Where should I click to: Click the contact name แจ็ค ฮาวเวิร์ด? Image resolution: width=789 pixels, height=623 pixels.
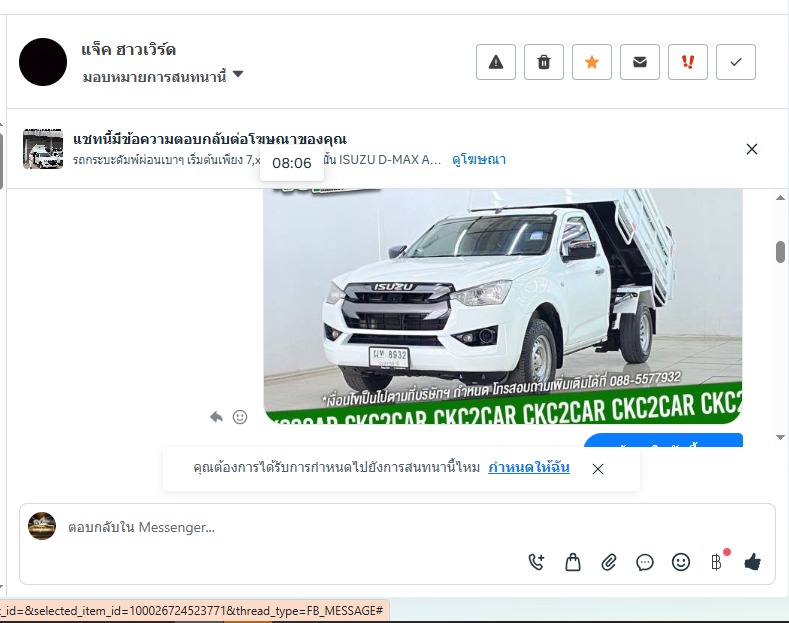tap(128, 50)
